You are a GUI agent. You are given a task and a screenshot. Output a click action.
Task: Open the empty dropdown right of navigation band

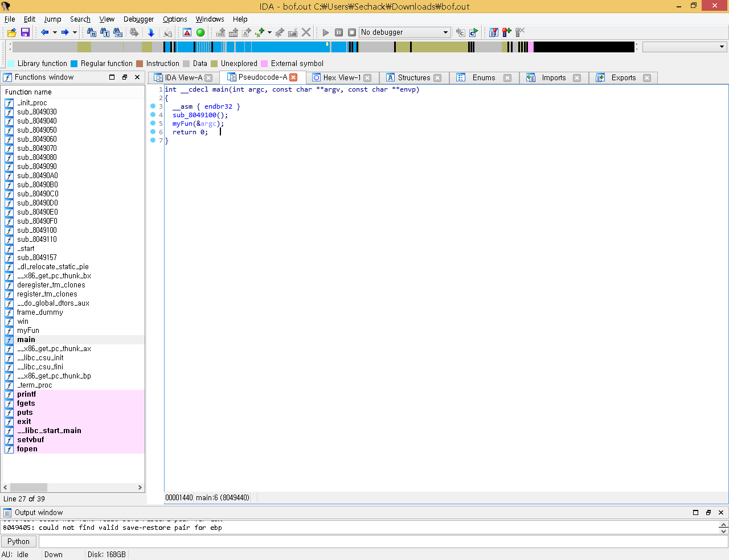[x=684, y=47]
